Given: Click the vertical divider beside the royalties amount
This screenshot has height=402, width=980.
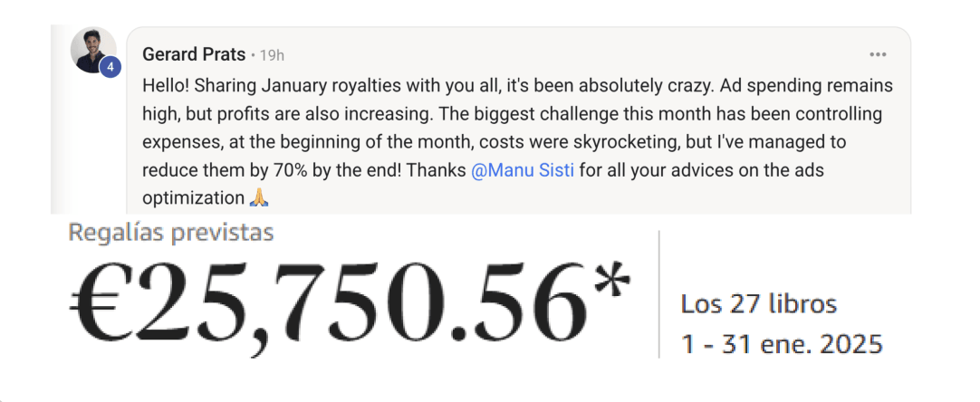Looking at the screenshot, I should coord(659,294).
